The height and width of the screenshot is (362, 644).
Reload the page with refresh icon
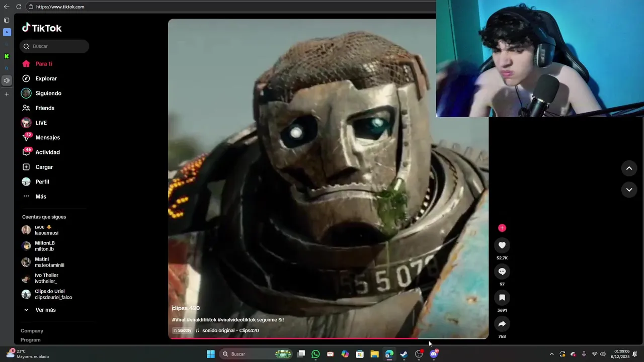[x=19, y=7]
